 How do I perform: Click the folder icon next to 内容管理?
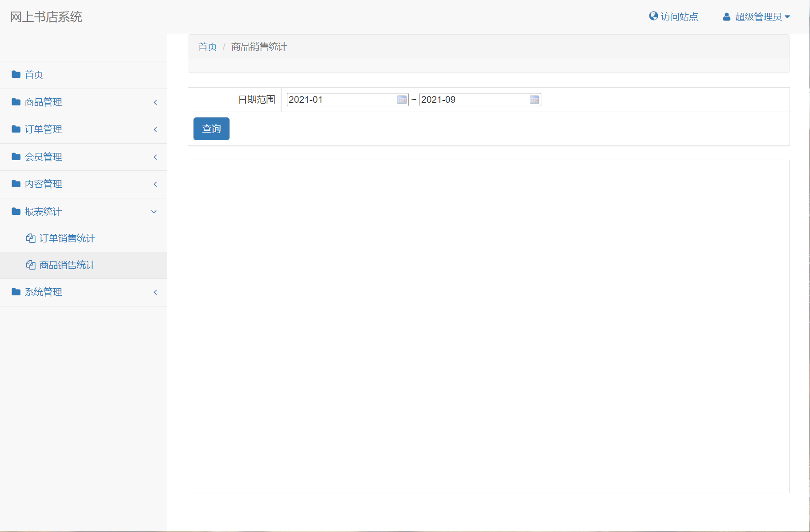click(x=16, y=184)
